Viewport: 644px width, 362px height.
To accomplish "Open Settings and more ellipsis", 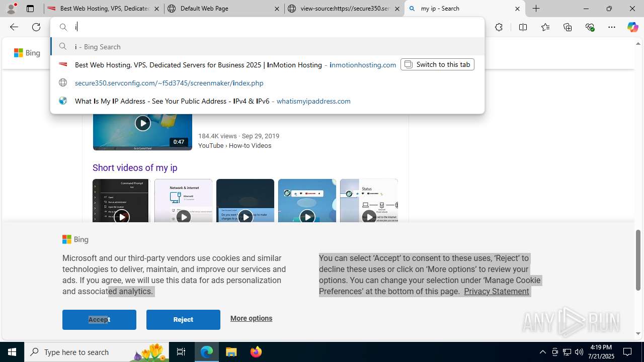I will (x=612, y=27).
